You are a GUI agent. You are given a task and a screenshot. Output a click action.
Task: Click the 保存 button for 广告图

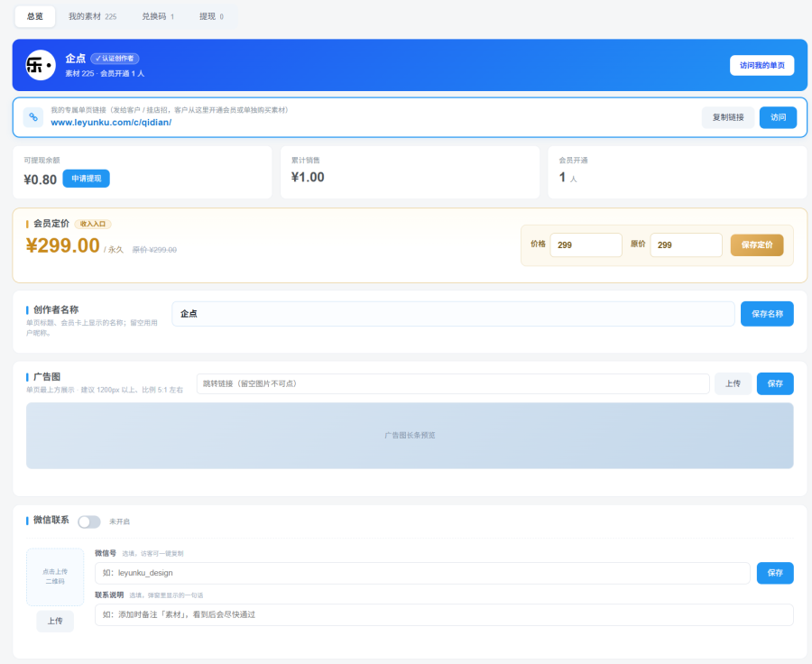(775, 383)
